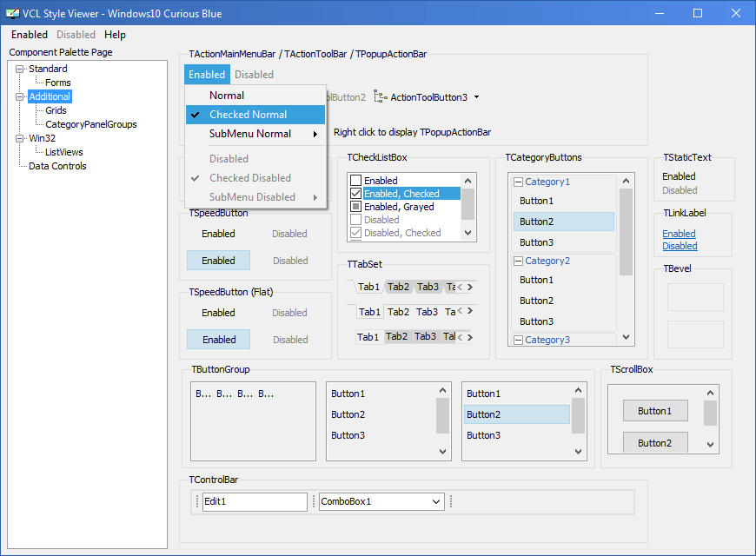The height and width of the screenshot is (556, 756).
Task: Select highlighted Button2 in right TButtonGroup
Action: (517, 414)
